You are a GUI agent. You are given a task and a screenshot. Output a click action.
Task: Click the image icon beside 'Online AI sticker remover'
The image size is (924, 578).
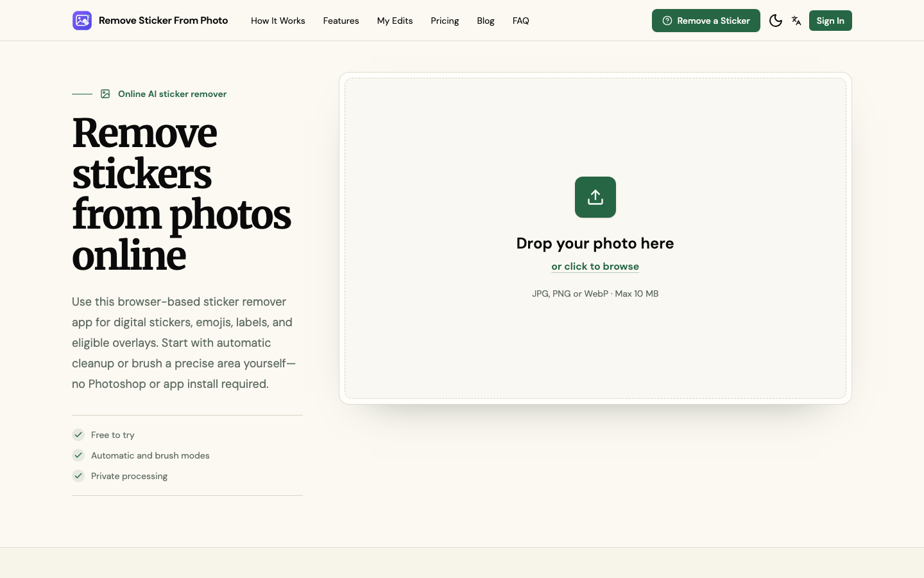(x=105, y=94)
